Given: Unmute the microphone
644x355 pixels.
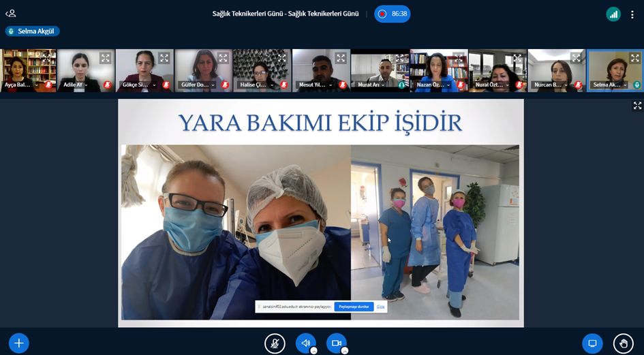Looking at the screenshot, I should click(x=275, y=343).
